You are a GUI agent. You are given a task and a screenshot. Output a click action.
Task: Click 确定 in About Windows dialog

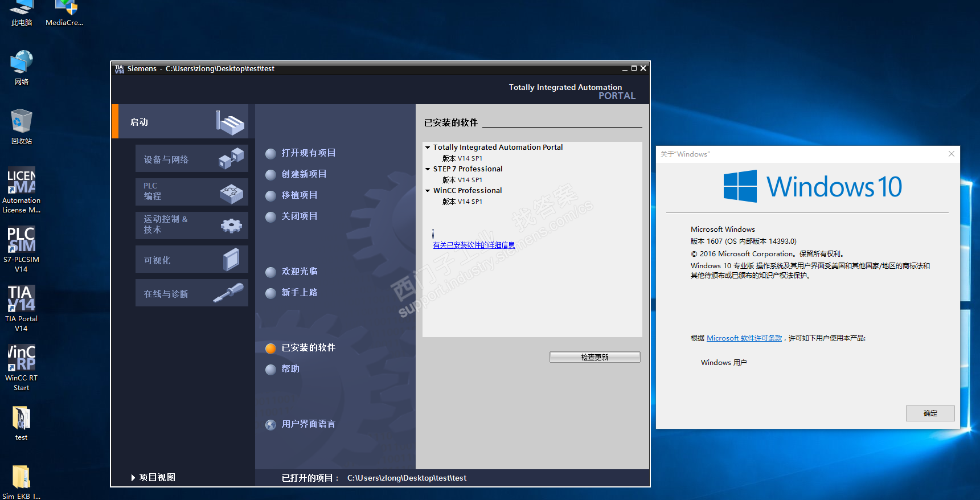pos(930,413)
